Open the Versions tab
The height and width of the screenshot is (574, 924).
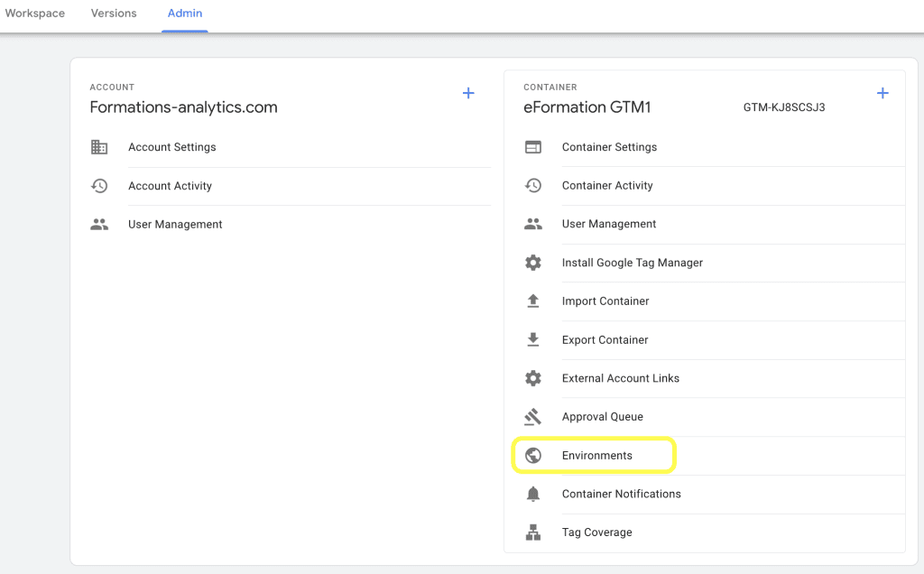coord(114,13)
